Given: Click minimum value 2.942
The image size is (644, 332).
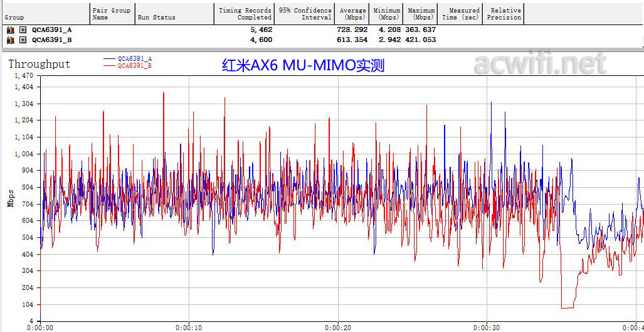Looking at the screenshot, I should pyautogui.click(x=389, y=40).
